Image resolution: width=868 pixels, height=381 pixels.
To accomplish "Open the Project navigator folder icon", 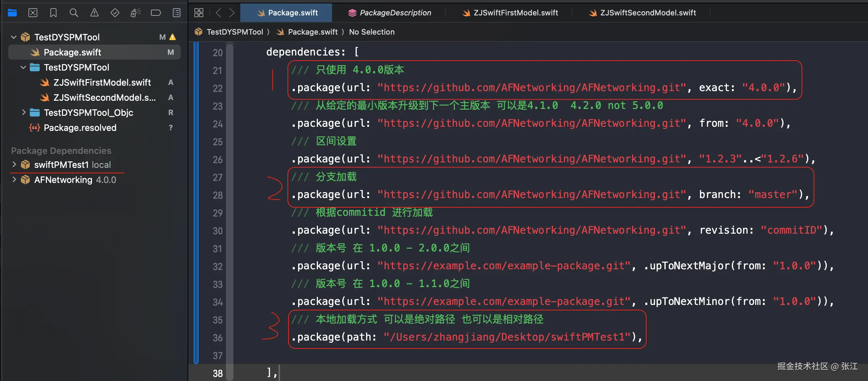I will 12,13.
